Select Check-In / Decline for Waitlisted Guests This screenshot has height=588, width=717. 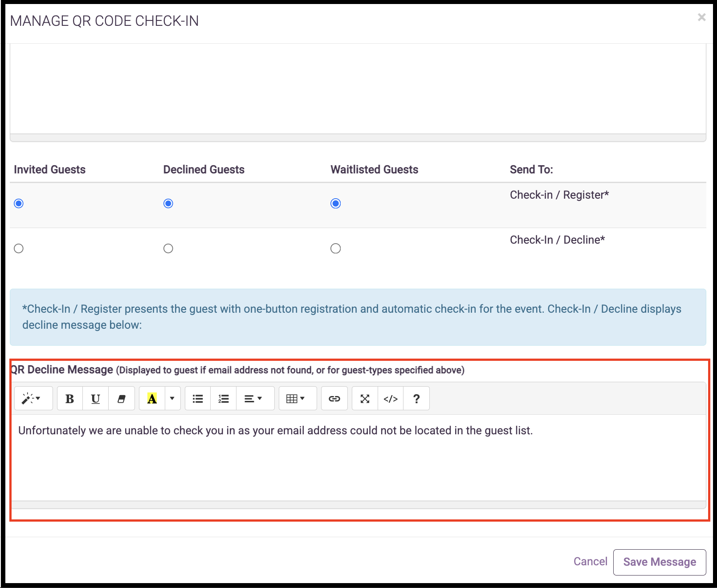click(336, 249)
